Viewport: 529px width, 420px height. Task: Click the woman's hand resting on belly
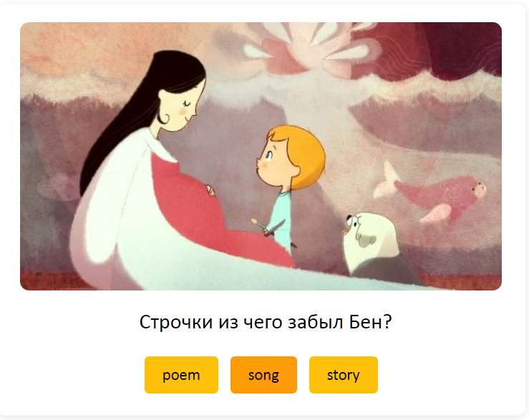pyautogui.click(x=210, y=190)
